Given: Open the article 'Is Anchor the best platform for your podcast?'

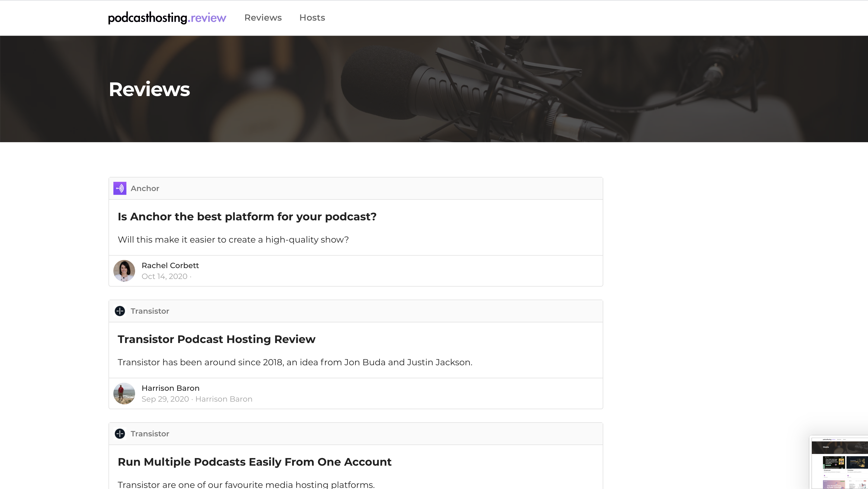Looking at the screenshot, I should pos(247,216).
